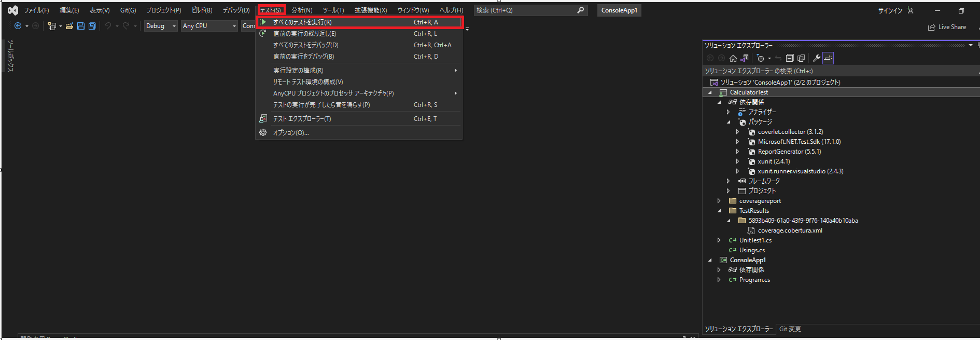Collapse the パッケージ tree node
980x340 pixels.
click(x=729, y=122)
